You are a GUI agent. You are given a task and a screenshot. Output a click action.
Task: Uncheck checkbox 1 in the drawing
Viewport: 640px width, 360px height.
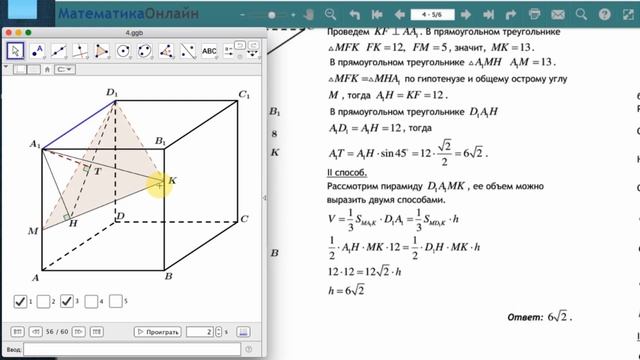(20, 301)
